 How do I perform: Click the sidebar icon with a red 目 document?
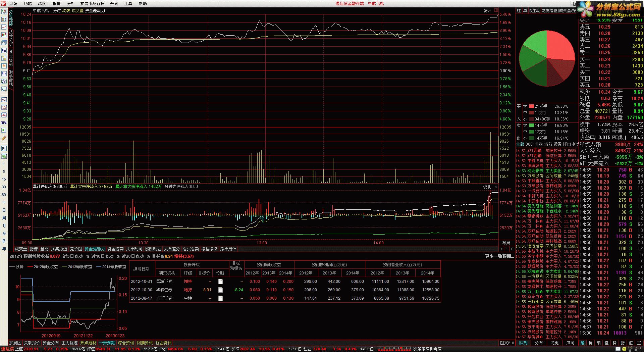pyautogui.click(x=4, y=66)
